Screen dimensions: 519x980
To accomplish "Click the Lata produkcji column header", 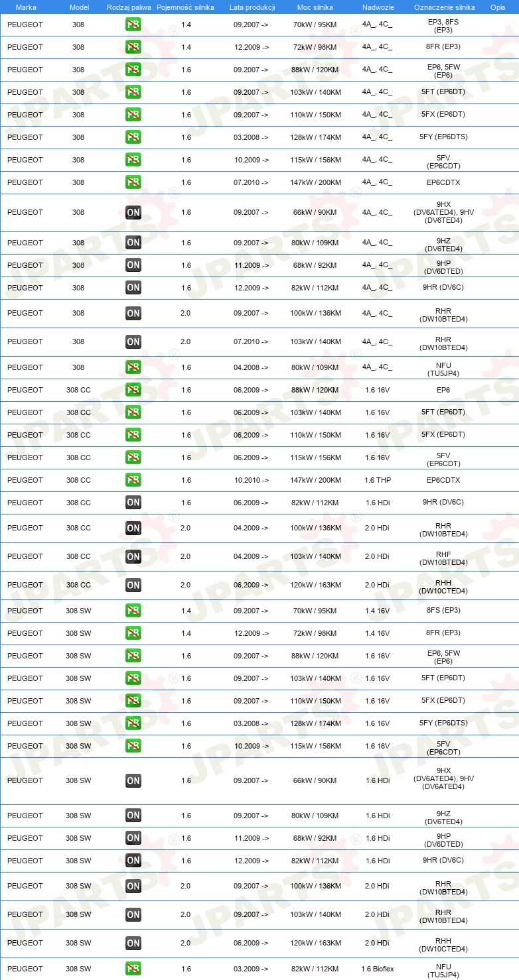I will (x=252, y=7).
